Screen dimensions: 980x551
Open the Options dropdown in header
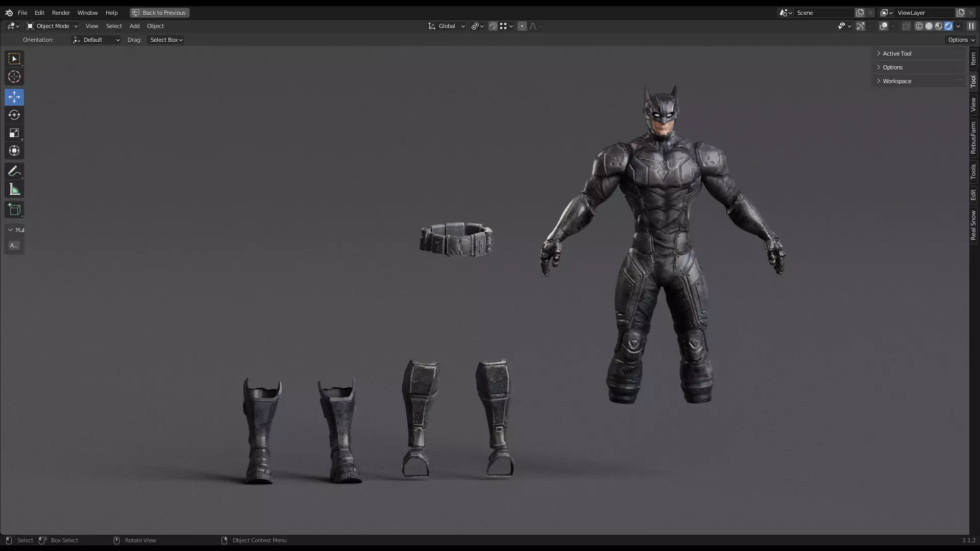click(961, 40)
